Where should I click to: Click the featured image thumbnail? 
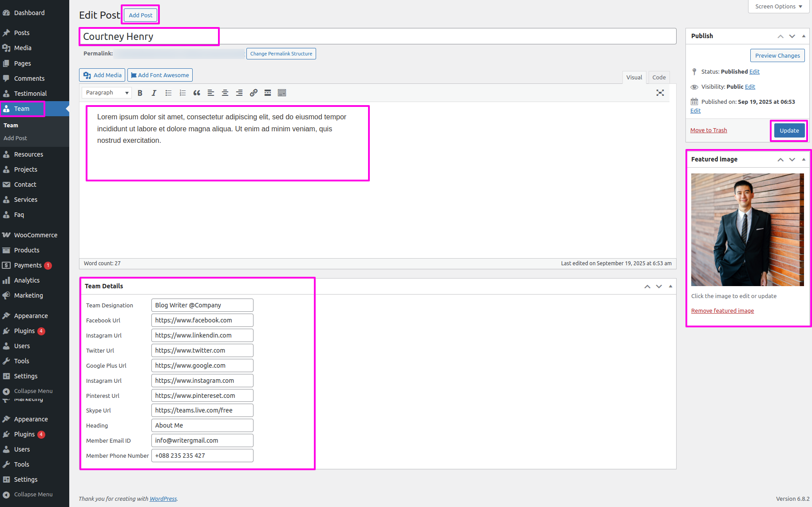(x=747, y=230)
